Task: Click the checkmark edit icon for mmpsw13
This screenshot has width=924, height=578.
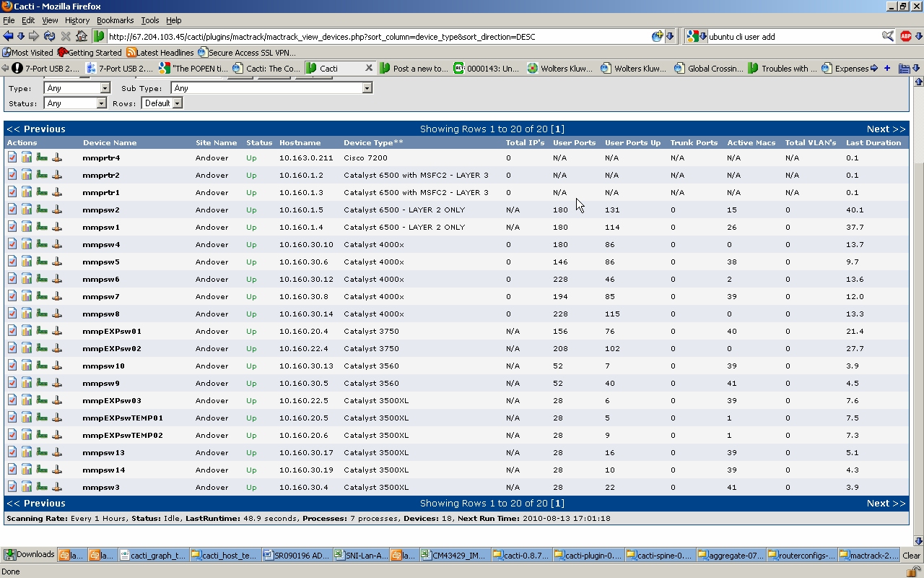Action: (x=12, y=452)
